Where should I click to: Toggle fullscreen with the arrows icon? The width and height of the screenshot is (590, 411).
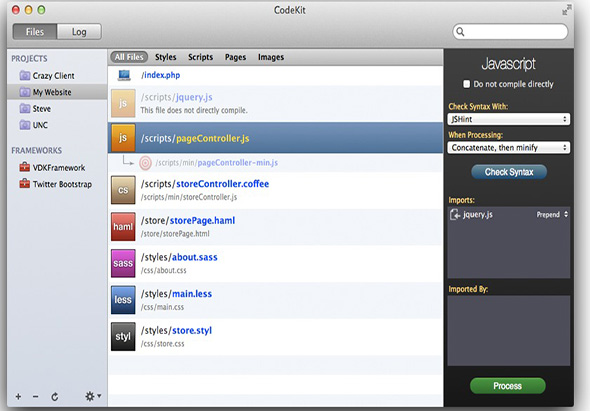click(567, 10)
